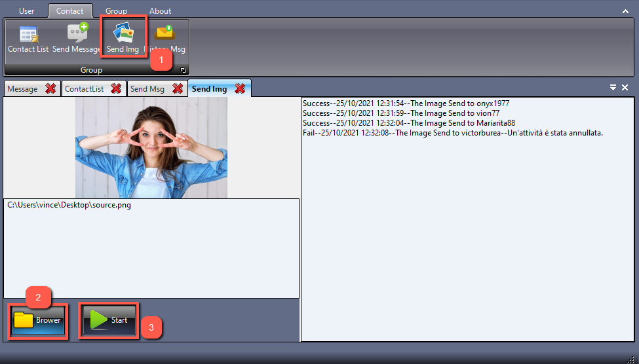Click the Send Message ribbon icon
Image resolution: width=639 pixels, height=364 pixels.
pos(77,39)
